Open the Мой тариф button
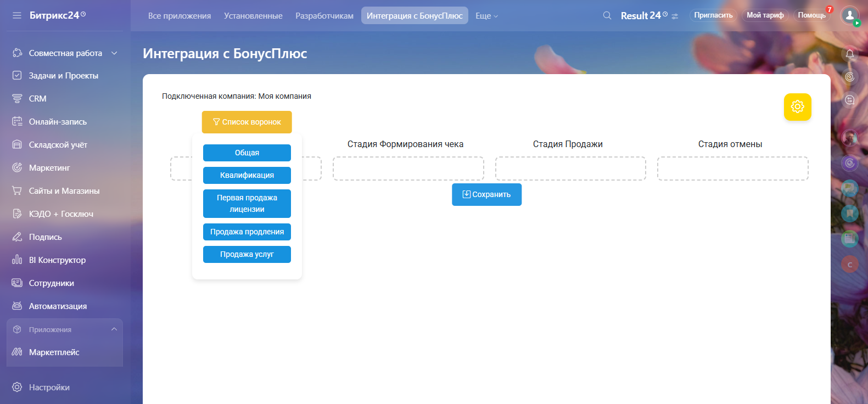 (x=765, y=15)
